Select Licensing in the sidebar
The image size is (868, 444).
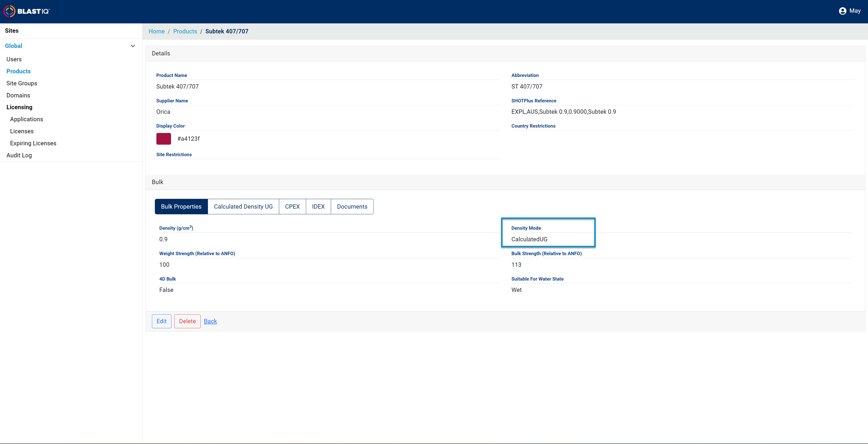pyautogui.click(x=19, y=107)
